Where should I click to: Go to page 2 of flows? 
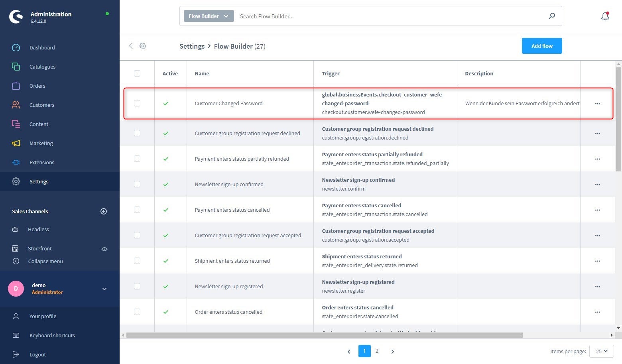click(377, 351)
